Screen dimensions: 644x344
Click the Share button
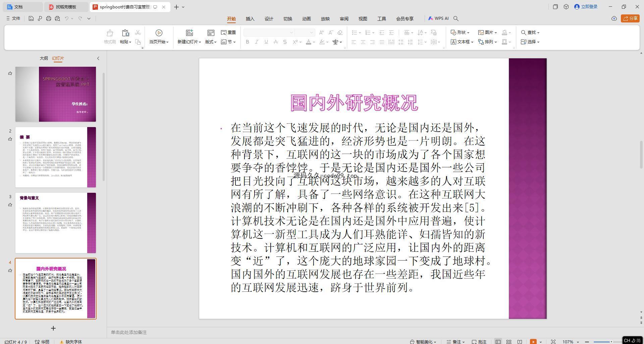tap(630, 18)
